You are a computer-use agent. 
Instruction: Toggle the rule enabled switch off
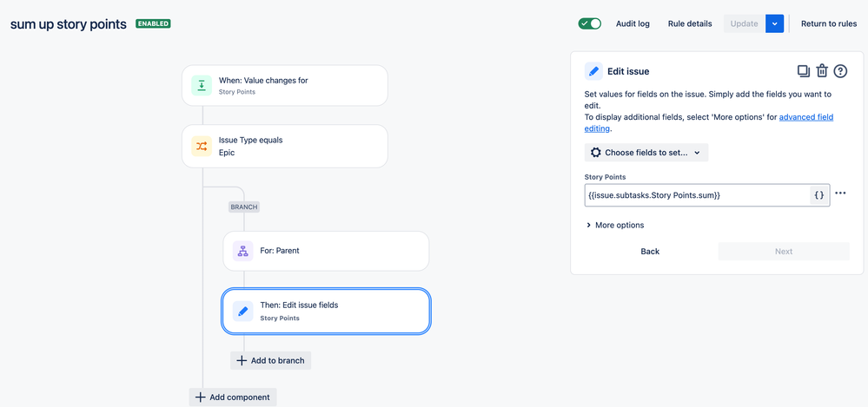(590, 23)
